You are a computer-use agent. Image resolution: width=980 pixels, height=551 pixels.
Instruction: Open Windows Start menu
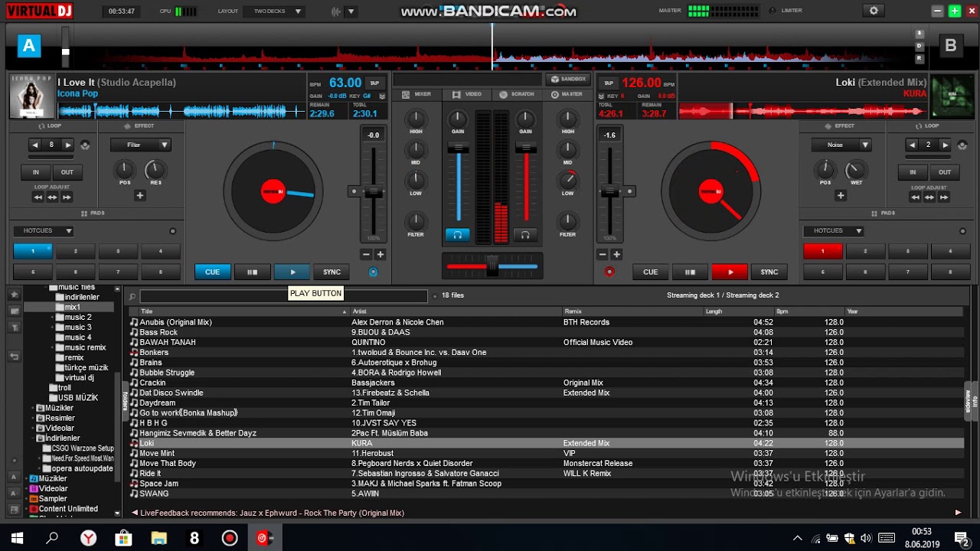click(x=17, y=538)
